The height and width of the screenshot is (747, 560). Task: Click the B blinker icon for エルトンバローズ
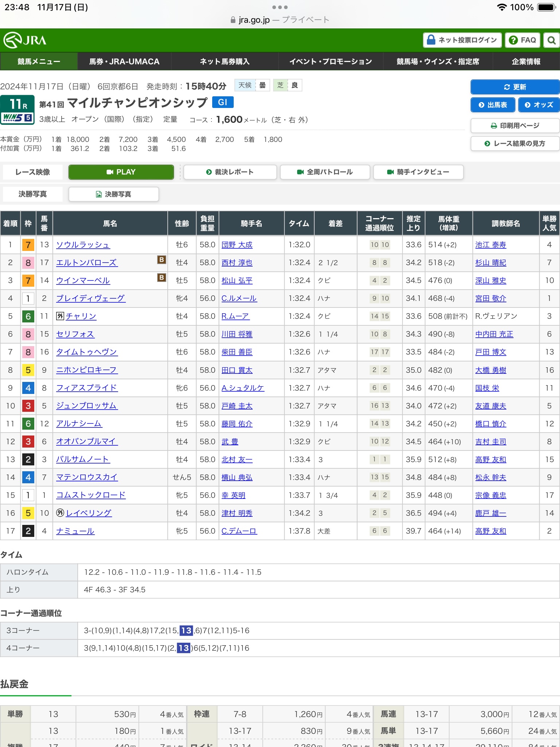point(162,260)
